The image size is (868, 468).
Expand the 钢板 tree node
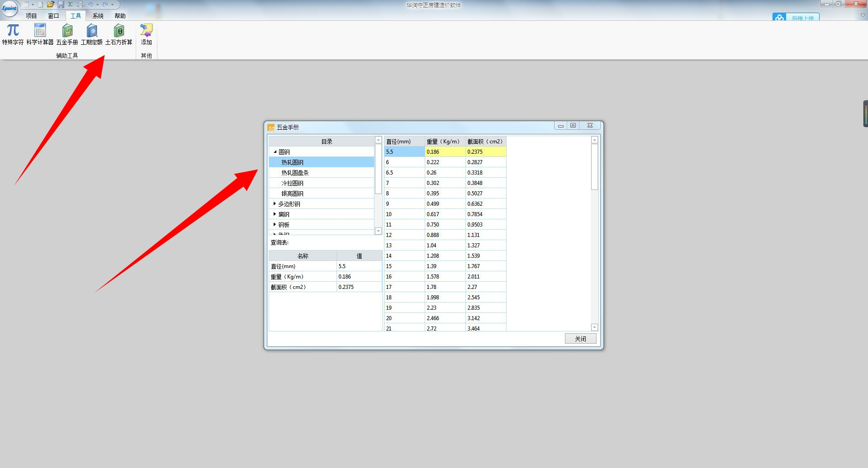275,225
